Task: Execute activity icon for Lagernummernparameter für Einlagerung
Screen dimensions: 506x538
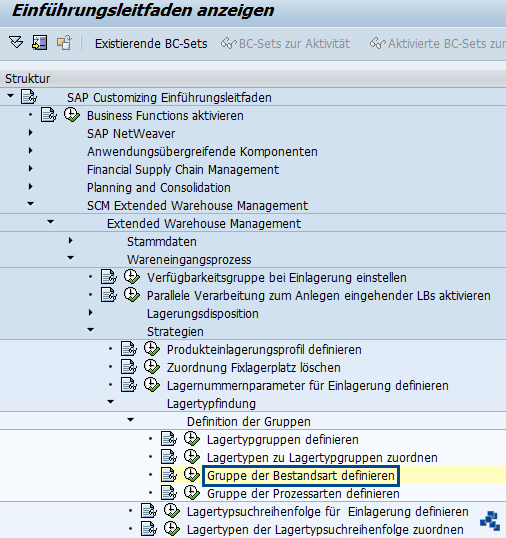Action: pyautogui.click(x=152, y=385)
